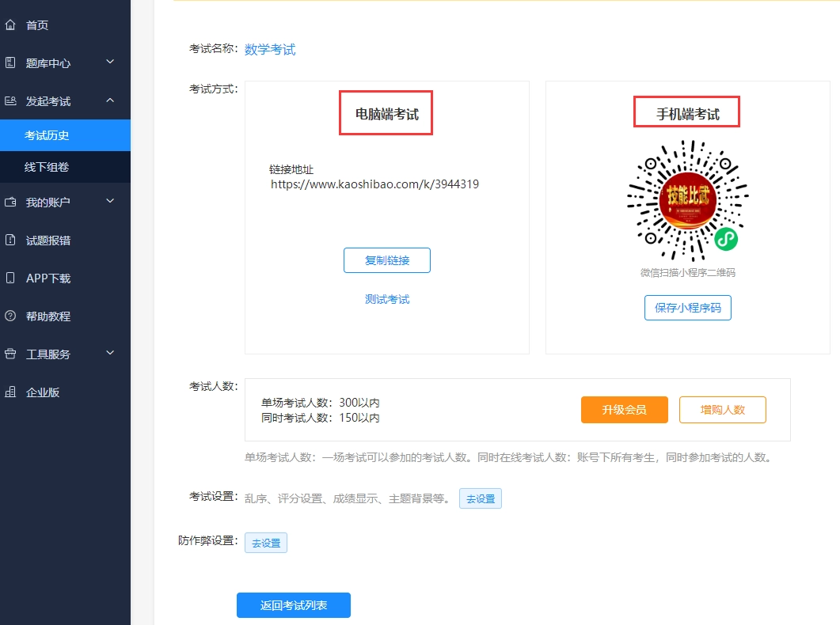Collapse the 发起考试 menu chevron
The width and height of the screenshot is (840, 625).
pyautogui.click(x=110, y=100)
